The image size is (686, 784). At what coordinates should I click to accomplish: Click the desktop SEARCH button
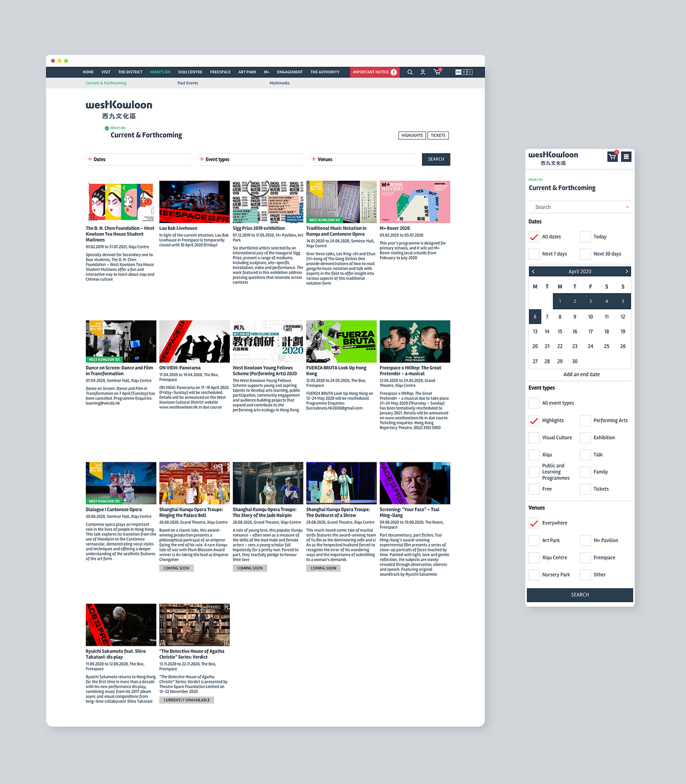click(x=436, y=159)
